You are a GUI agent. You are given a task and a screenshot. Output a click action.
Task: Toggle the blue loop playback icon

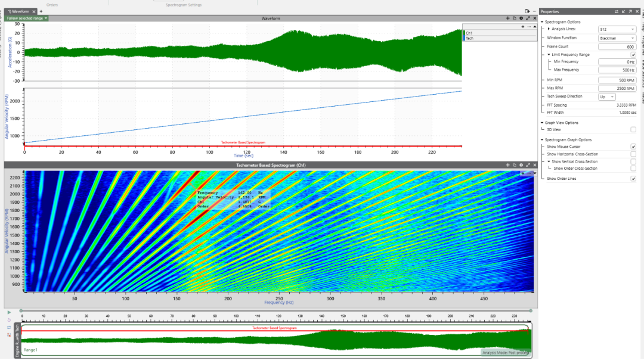coord(9,327)
